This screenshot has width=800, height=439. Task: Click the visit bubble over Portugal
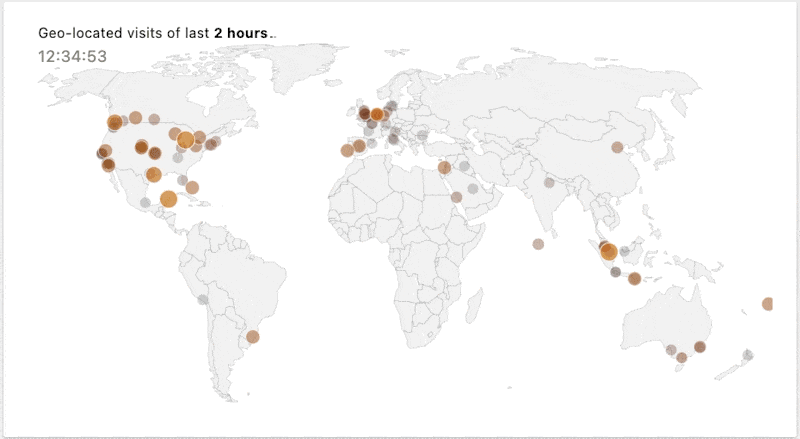pos(347,151)
